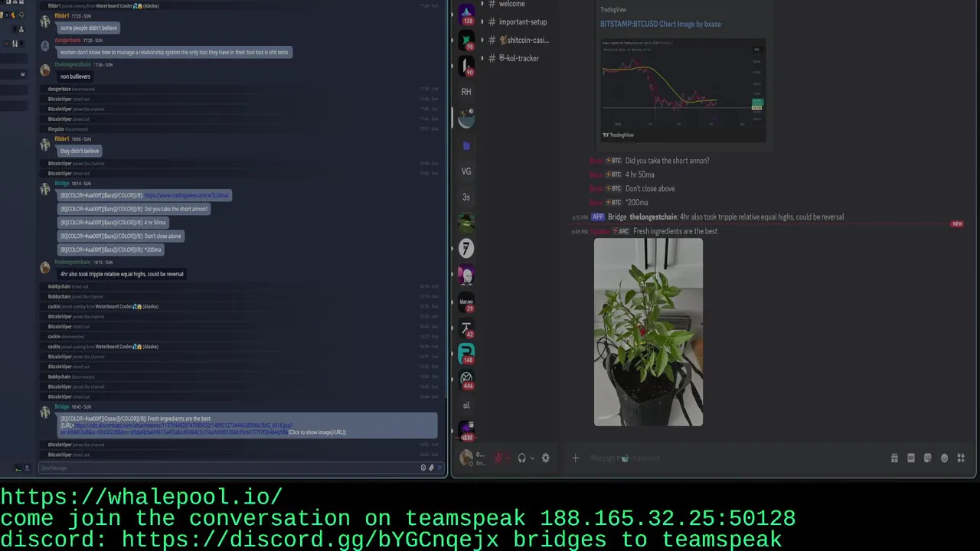
Task: Focus the TeamSpeak Send Message field
Action: click(x=228, y=468)
